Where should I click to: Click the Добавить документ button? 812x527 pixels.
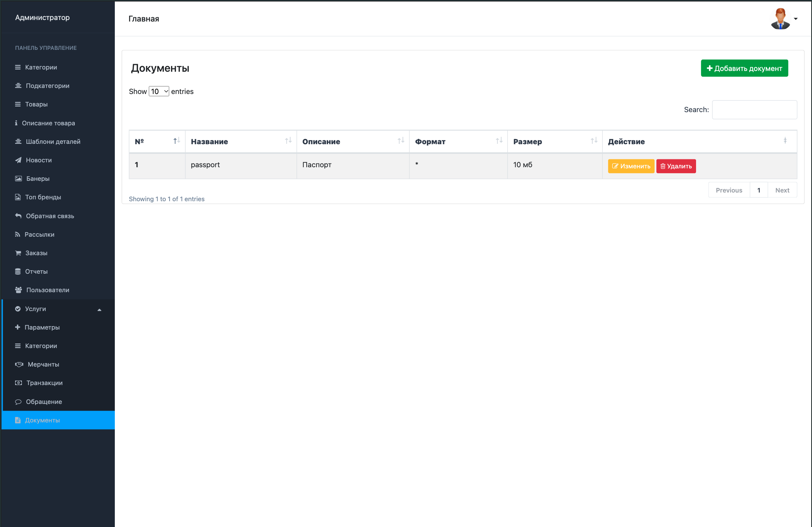coord(744,68)
